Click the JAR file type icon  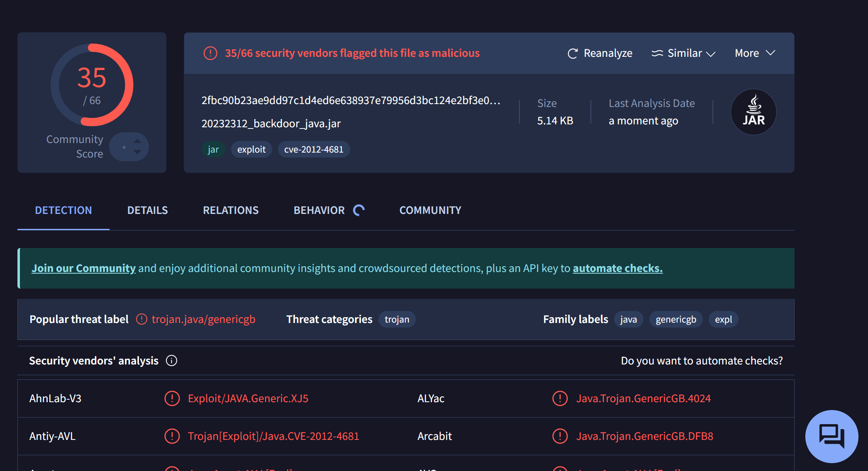pyautogui.click(x=753, y=112)
